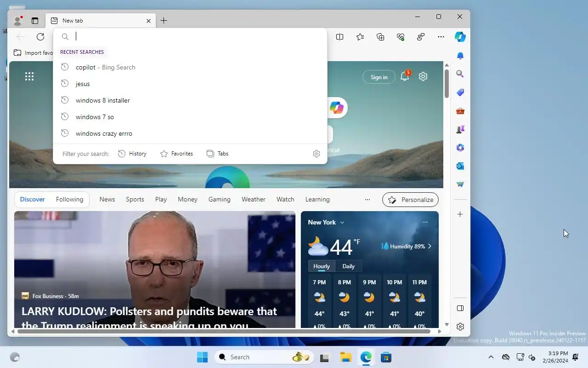Select recent search 'jesus'
588x368 pixels.
[190, 84]
